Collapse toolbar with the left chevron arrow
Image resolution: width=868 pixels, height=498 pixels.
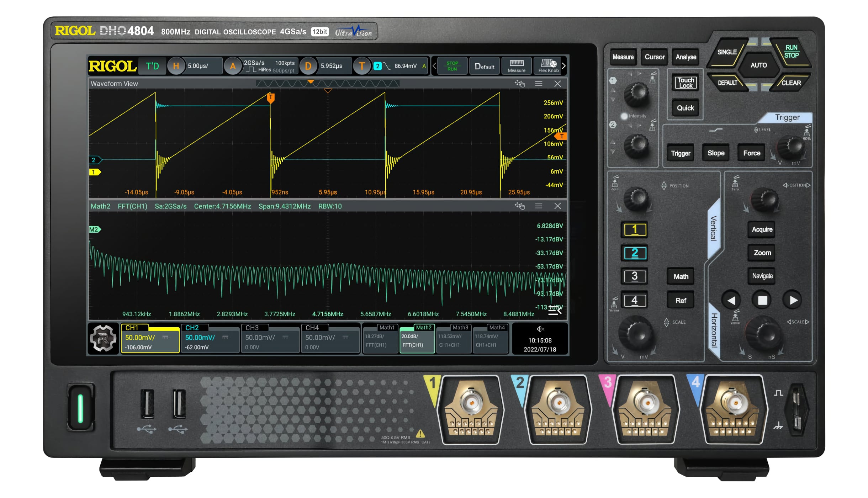(434, 66)
